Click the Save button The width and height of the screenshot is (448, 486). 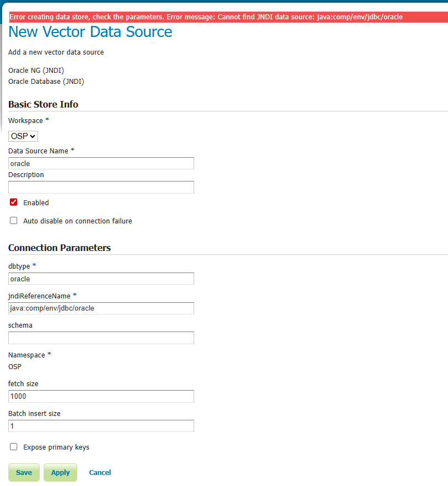pyautogui.click(x=23, y=472)
